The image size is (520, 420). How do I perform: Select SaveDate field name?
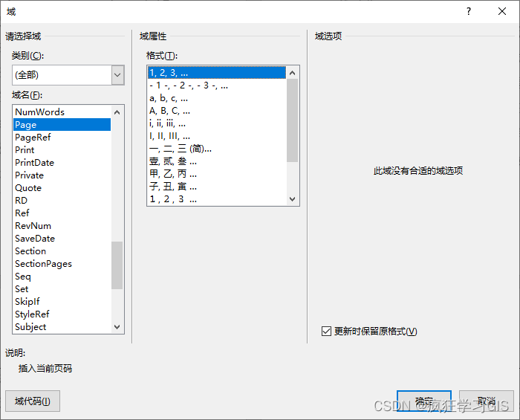[62, 239]
